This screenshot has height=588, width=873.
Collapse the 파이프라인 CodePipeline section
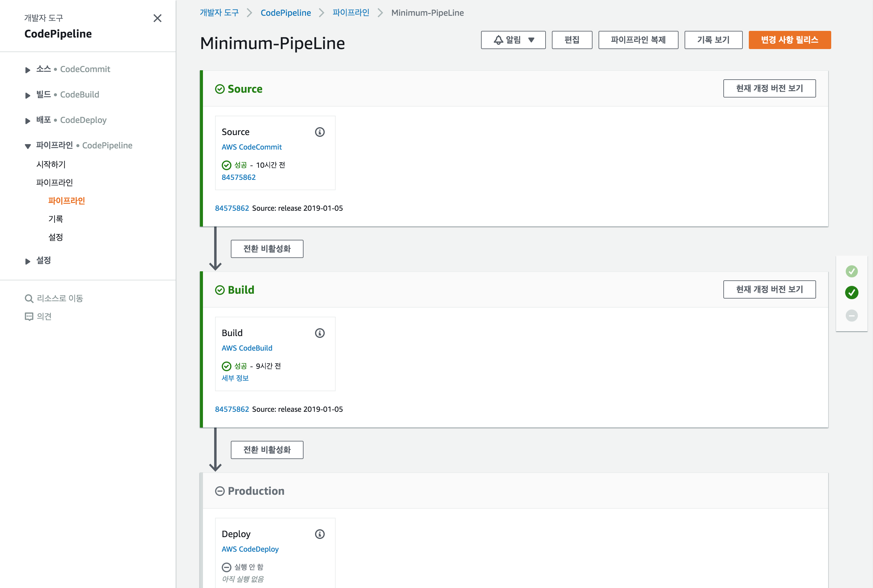tap(28, 146)
